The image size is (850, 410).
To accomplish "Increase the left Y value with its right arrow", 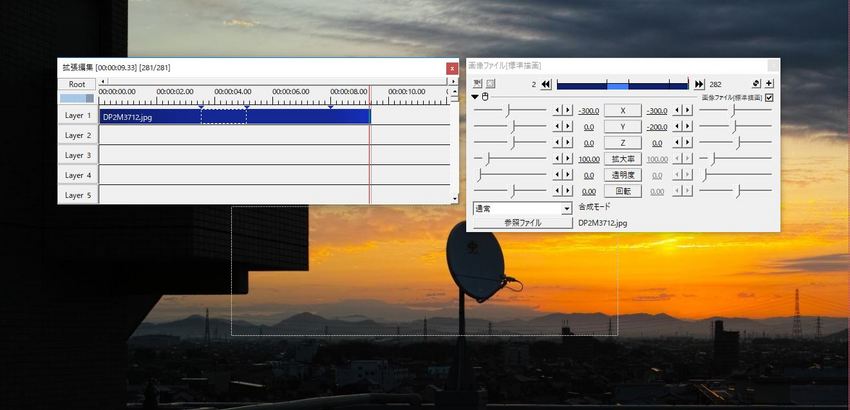I will tap(567, 126).
